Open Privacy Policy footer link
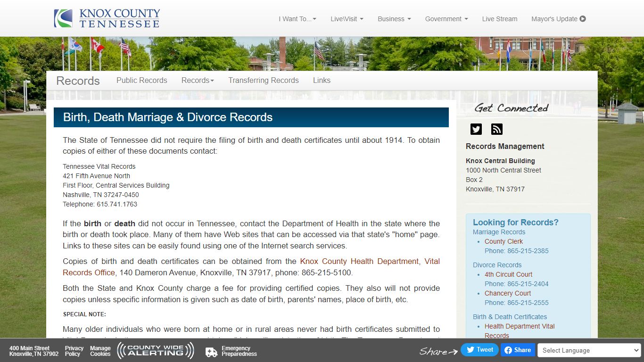The width and height of the screenshot is (644, 362). (x=74, y=351)
